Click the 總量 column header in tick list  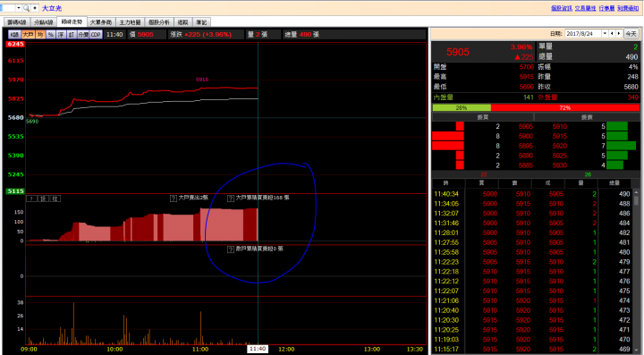coord(614,183)
